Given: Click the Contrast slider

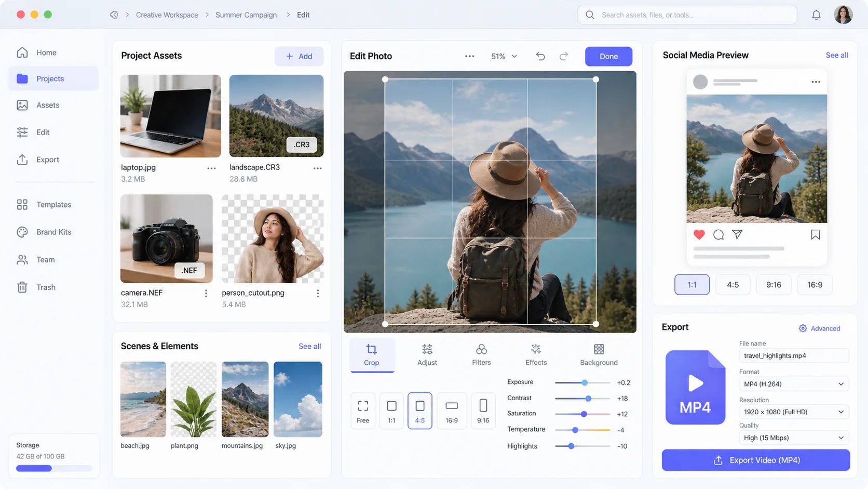Looking at the screenshot, I should coord(582,399).
